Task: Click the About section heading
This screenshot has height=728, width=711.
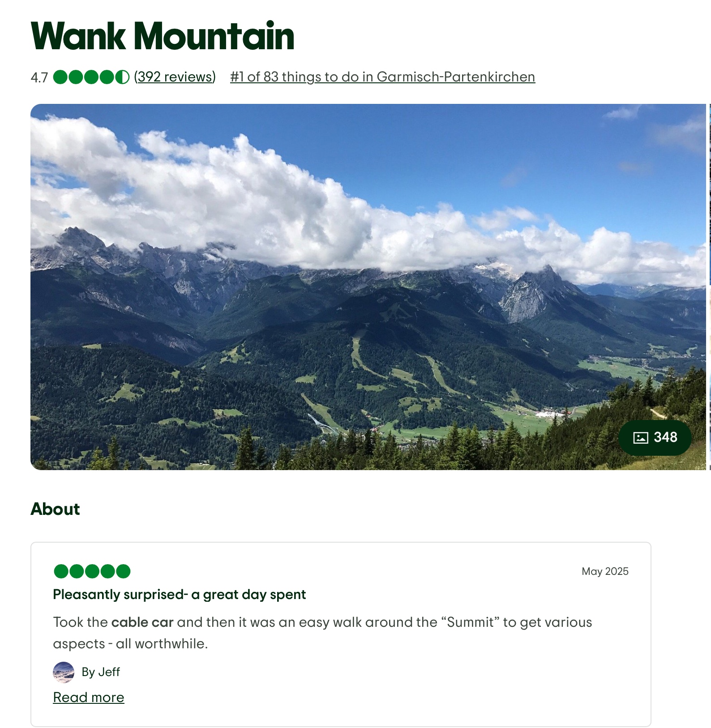Action: pyautogui.click(x=55, y=509)
